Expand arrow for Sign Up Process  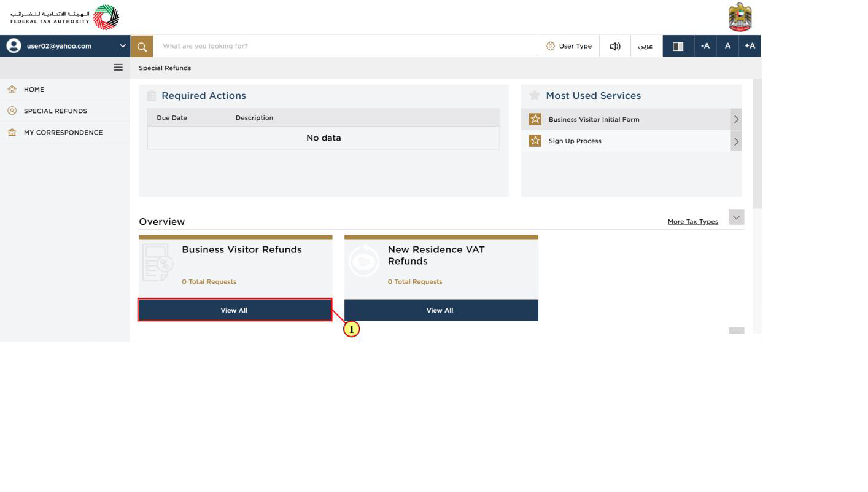click(736, 141)
